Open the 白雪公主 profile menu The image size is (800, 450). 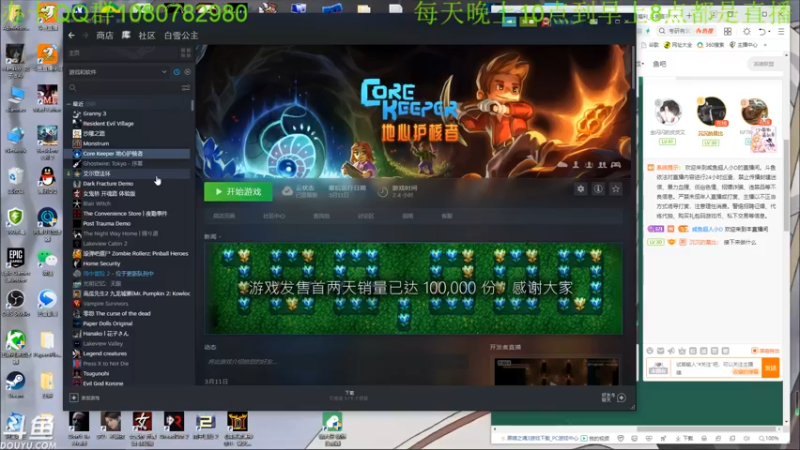(181, 35)
